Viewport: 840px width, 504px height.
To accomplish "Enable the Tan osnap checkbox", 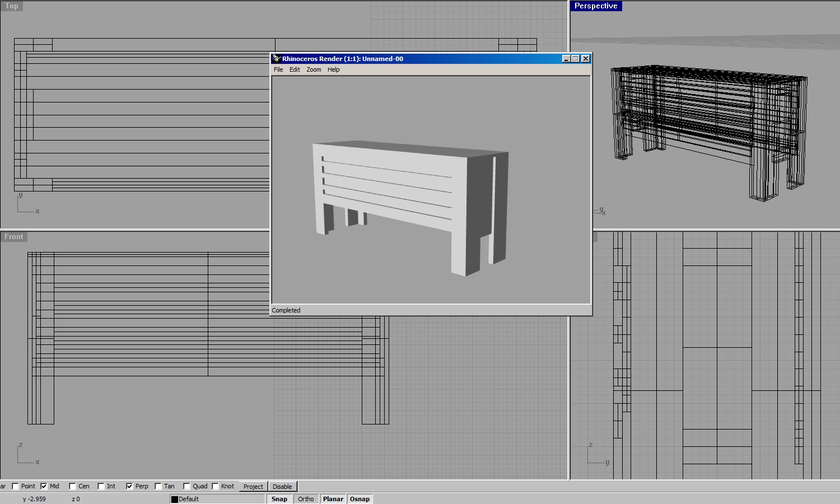I will pos(158,486).
